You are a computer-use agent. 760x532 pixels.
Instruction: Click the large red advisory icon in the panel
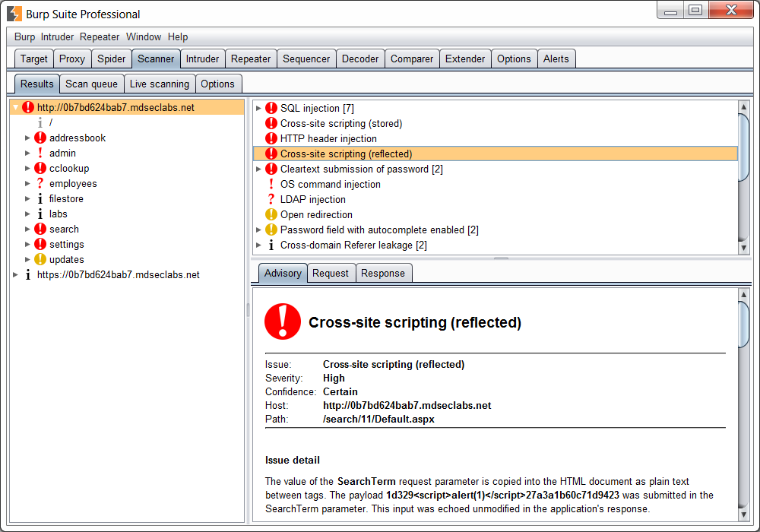(x=282, y=321)
